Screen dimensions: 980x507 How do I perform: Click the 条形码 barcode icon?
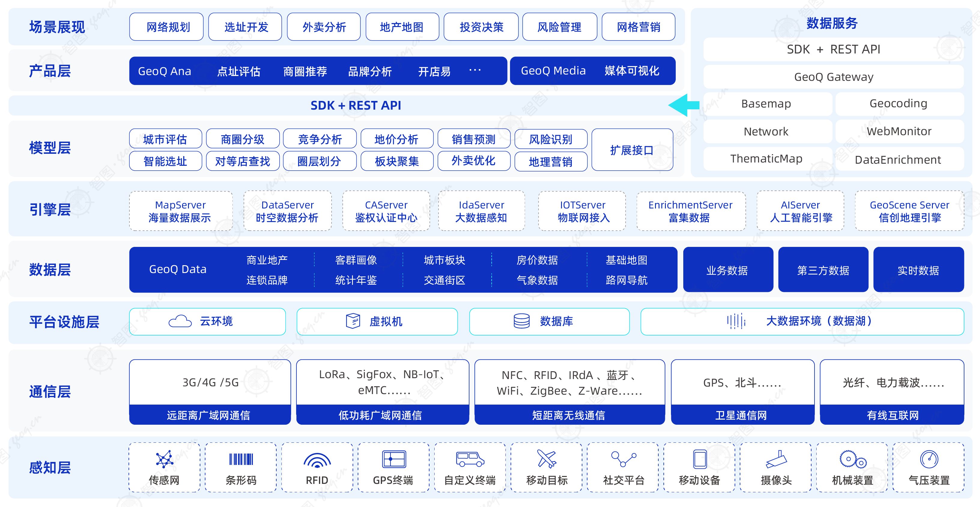tap(241, 460)
